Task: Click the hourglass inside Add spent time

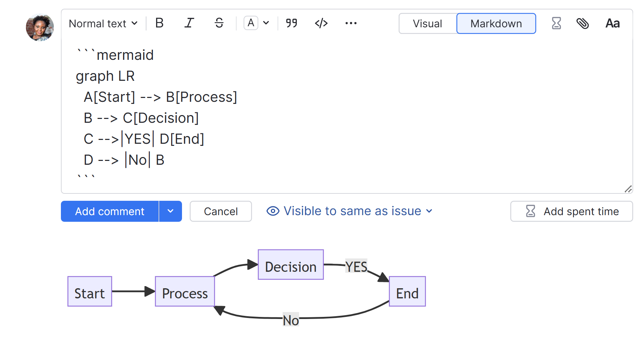Action: pos(530,211)
